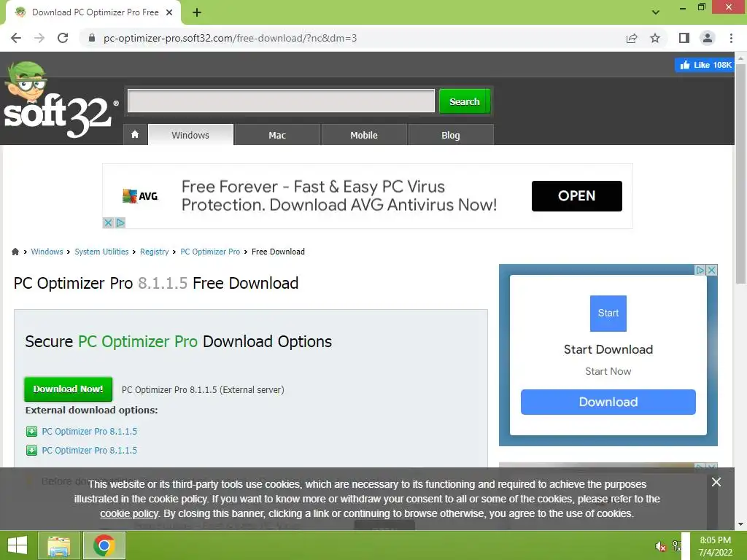Click the page vertical scrollbar thumb
The height and width of the screenshot is (560, 747).
click(x=740, y=174)
